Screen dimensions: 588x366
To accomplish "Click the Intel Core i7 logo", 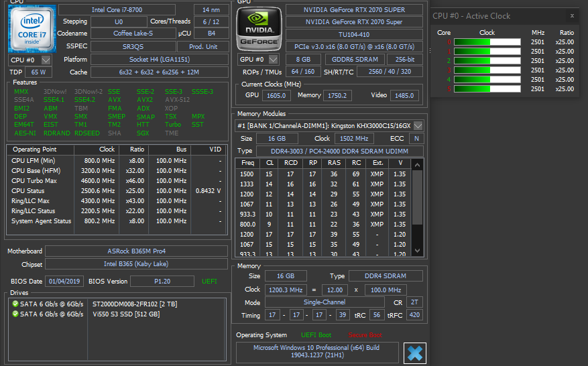I will click(32, 29).
